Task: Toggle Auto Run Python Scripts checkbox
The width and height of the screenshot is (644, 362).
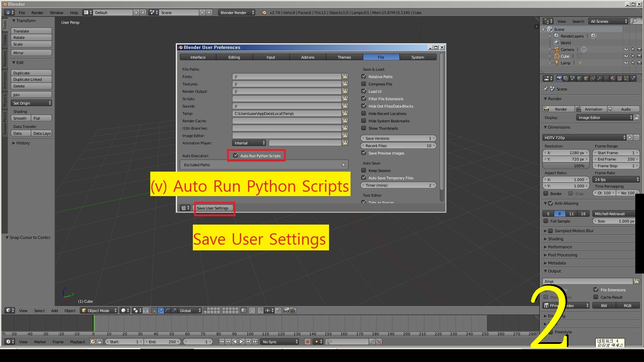Action: [235, 156]
